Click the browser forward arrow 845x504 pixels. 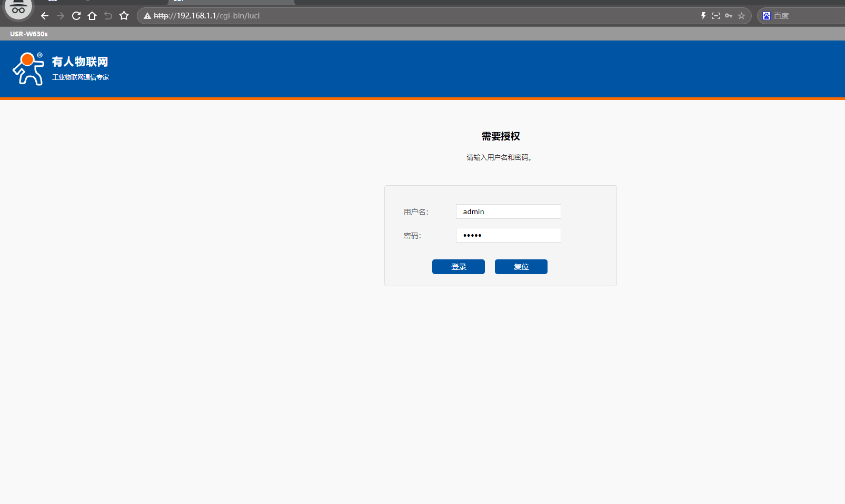click(61, 16)
